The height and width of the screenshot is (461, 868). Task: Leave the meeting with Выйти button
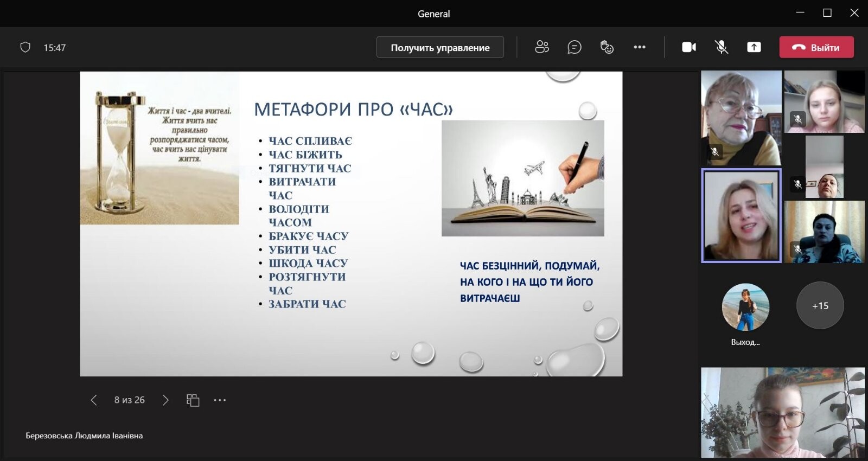coord(816,47)
